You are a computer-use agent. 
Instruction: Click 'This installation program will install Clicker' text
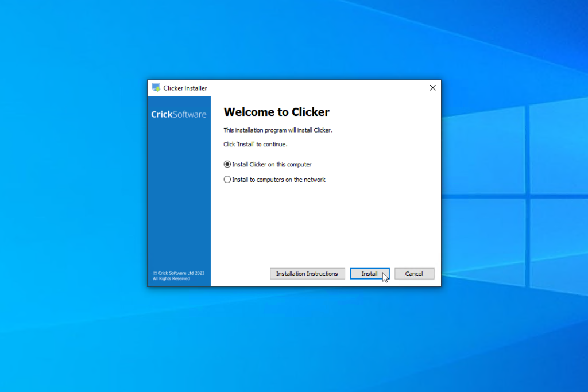point(278,130)
